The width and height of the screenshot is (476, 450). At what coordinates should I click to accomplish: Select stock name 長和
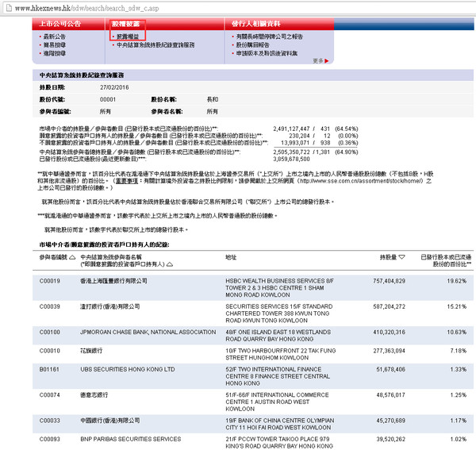[213, 99]
